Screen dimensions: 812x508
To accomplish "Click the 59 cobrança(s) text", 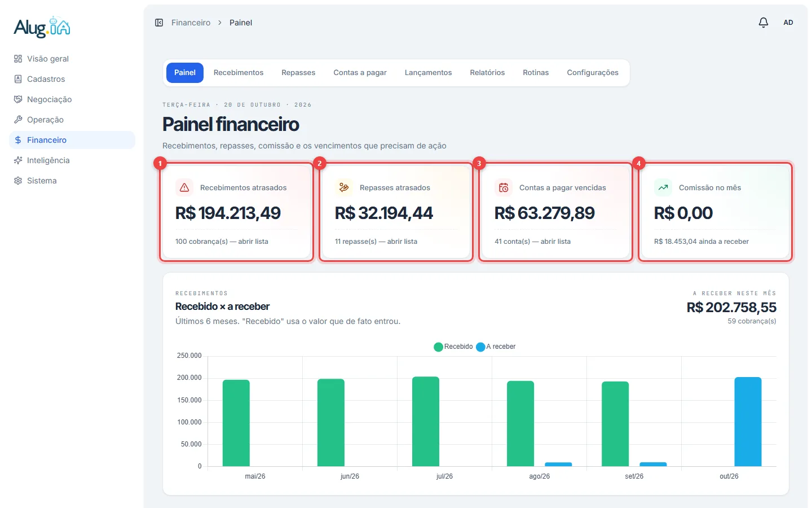I will point(752,321).
